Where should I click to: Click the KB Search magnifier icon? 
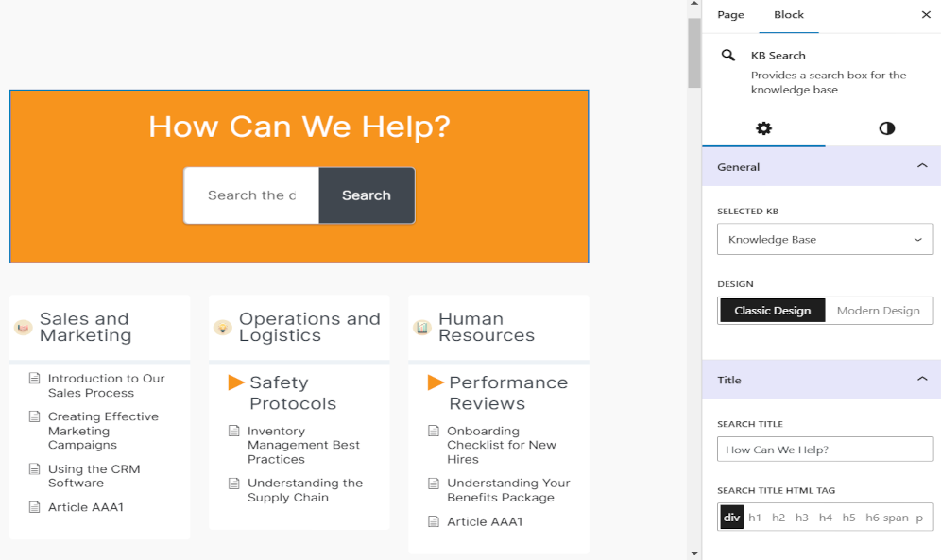pos(728,56)
